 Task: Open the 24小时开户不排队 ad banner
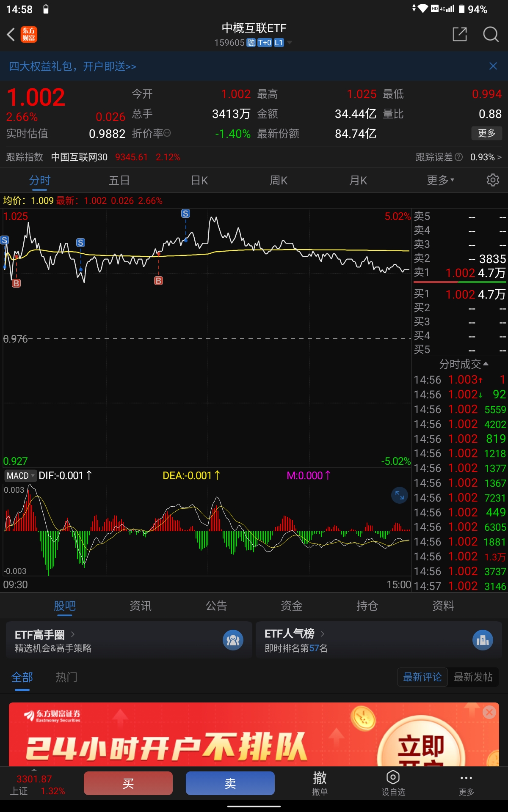[x=254, y=735]
